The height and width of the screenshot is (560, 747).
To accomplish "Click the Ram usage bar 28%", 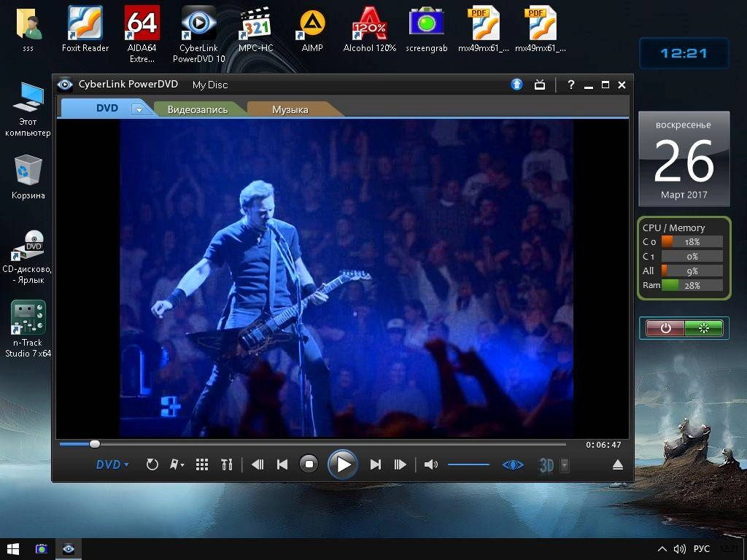I will 692,285.
